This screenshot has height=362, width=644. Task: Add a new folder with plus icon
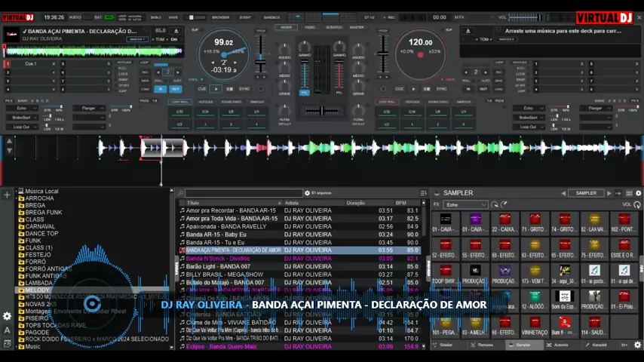(7, 195)
